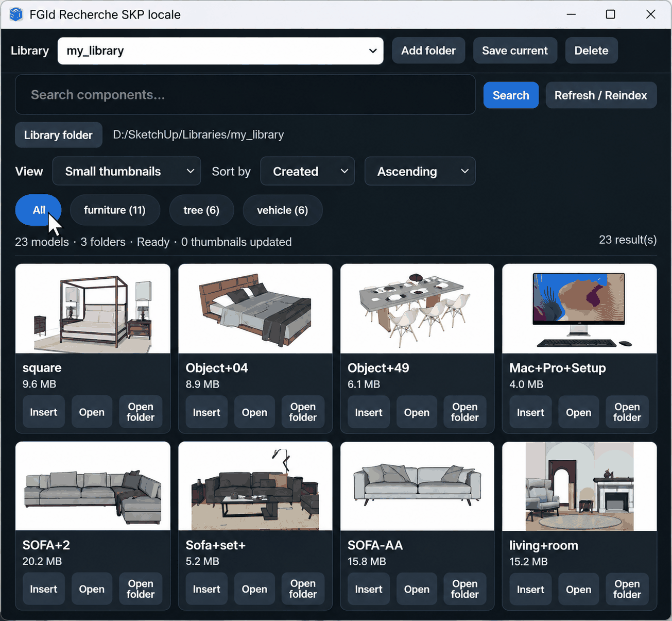Open folder for Sofa+set+
This screenshot has width=672, height=621.
(x=303, y=589)
